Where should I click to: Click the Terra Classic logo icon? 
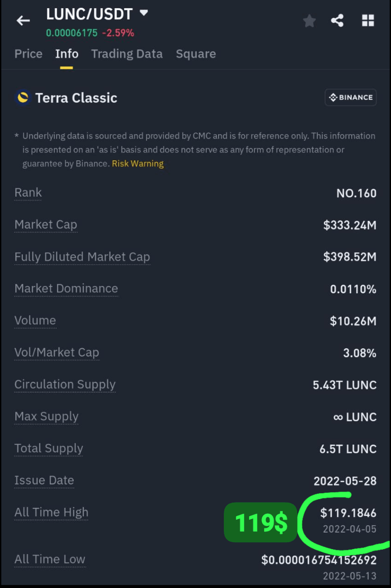coord(22,97)
